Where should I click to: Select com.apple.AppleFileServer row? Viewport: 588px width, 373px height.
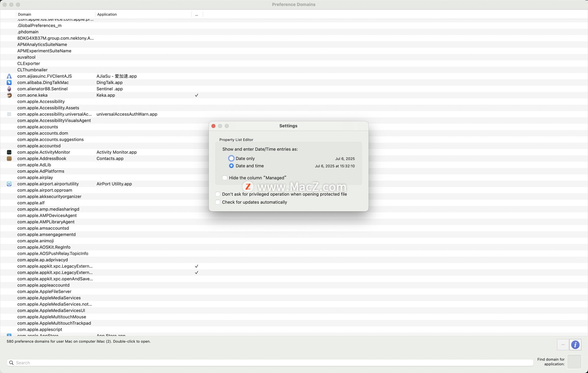point(294,292)
